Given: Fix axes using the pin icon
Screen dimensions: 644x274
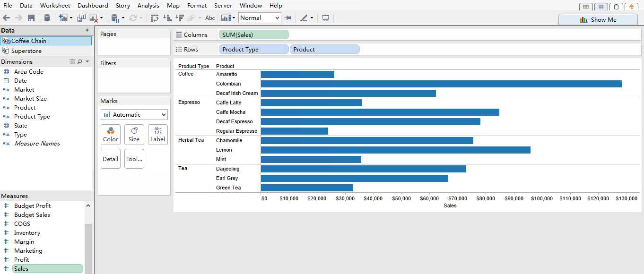Looking at the screenshot, I should pyautogui.click(x=288, y=18).
